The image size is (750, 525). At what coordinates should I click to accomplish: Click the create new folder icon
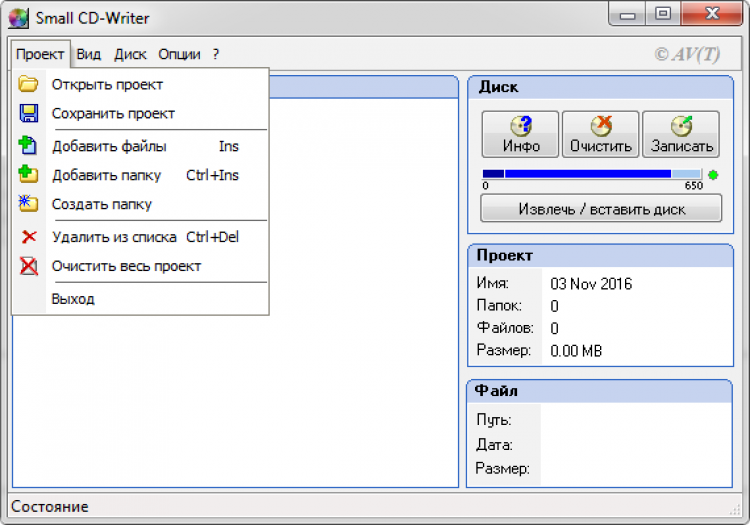[28, 203]
